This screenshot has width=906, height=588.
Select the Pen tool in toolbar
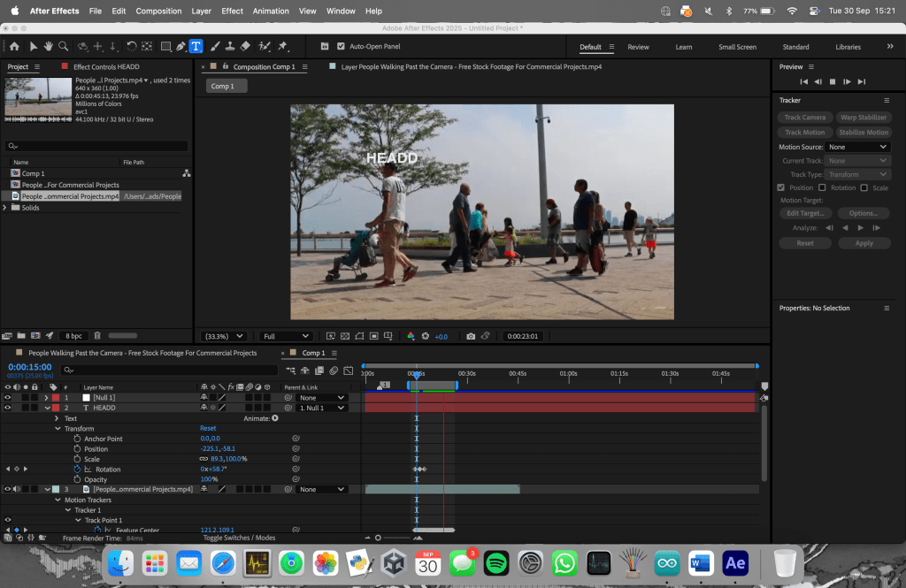click(180, 46)
